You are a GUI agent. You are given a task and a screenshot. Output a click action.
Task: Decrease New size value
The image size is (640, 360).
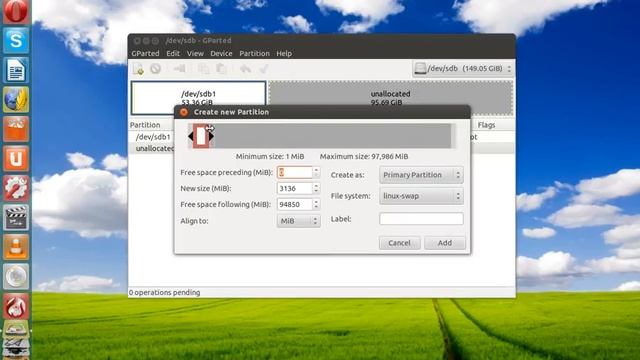pyautogui.click(x=316, y=191)
